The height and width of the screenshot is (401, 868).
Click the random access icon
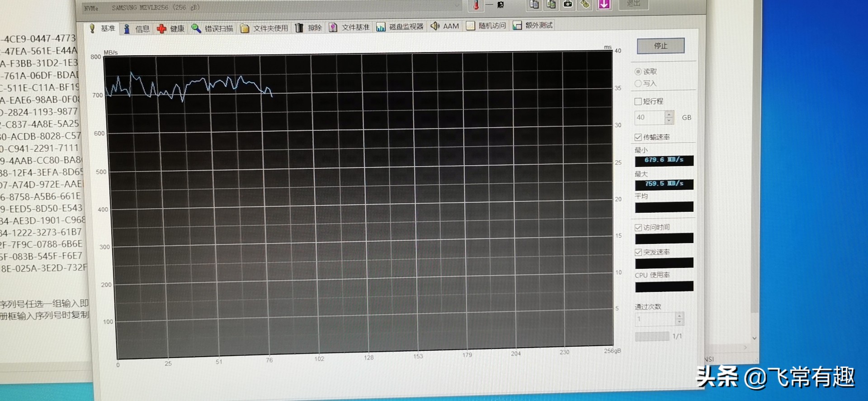tap(471, 26)
